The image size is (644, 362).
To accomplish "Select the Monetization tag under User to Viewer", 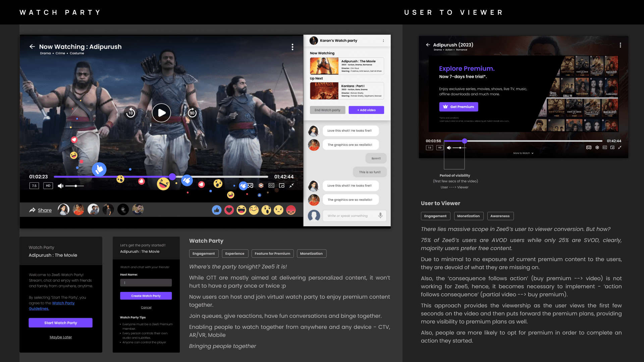I will click(x=469, y=216).
